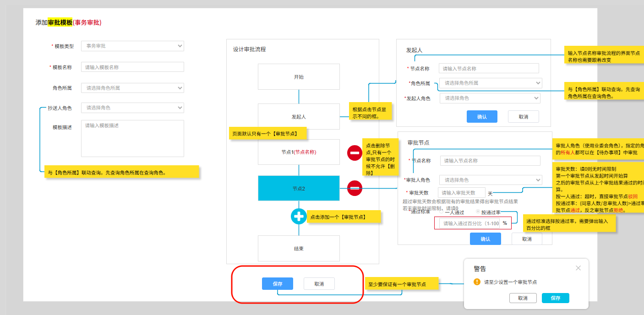
Task: Click red minus icon beside 节点1
Action: pyautogui.click(x=355, y=153)
